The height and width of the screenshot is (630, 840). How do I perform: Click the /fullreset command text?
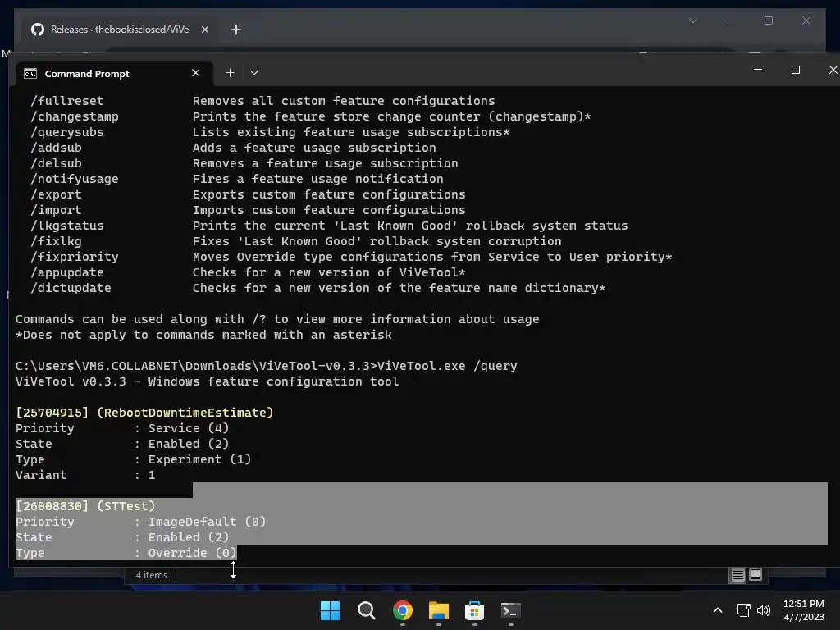(x=67, y=101)
